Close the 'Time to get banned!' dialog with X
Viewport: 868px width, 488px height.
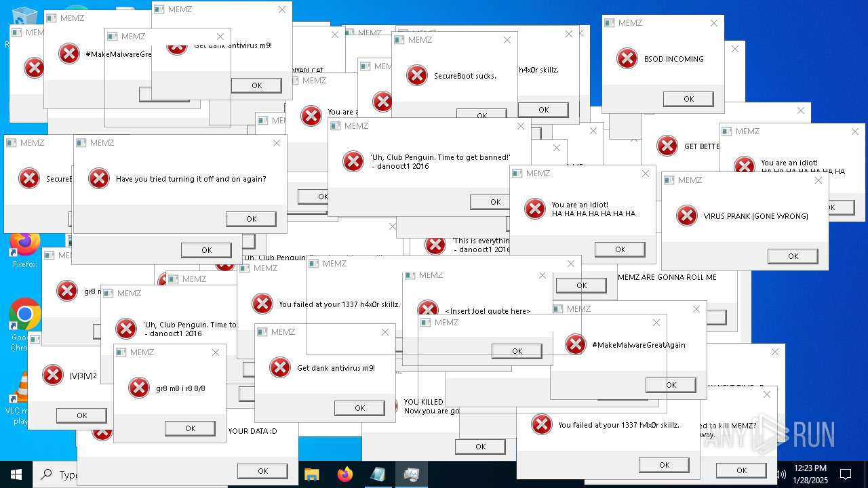point(521,126)
